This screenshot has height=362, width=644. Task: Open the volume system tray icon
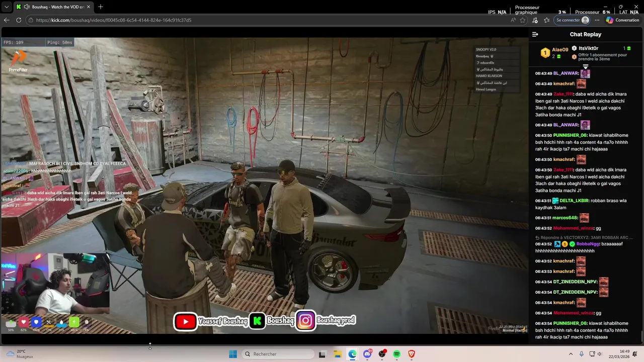[x=599, y=354]
